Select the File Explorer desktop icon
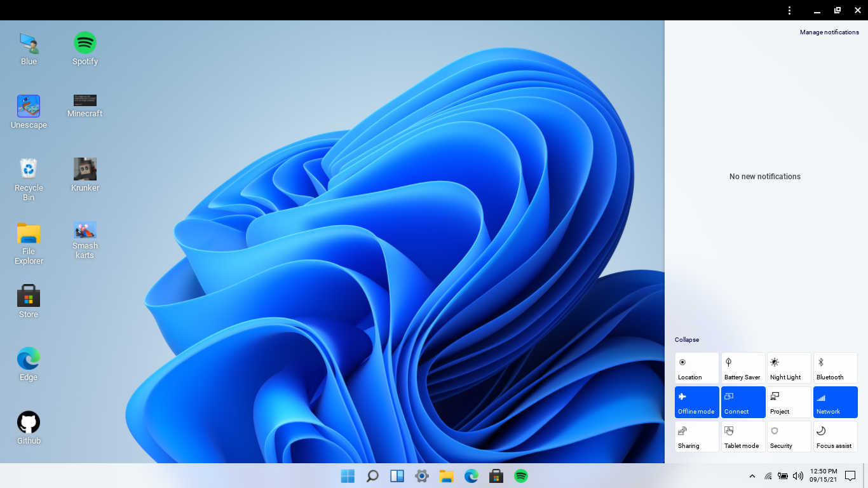 click(29, 243)
